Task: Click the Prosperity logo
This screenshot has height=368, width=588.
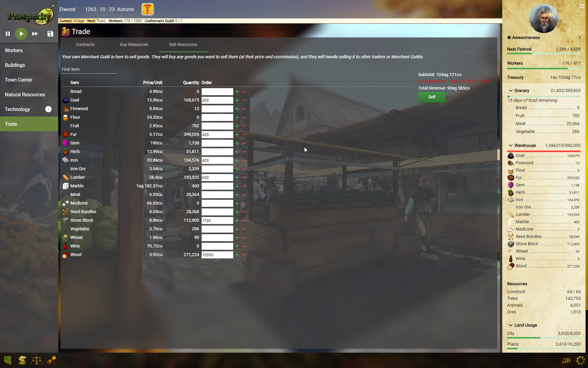Action: (x=29, y=14)
